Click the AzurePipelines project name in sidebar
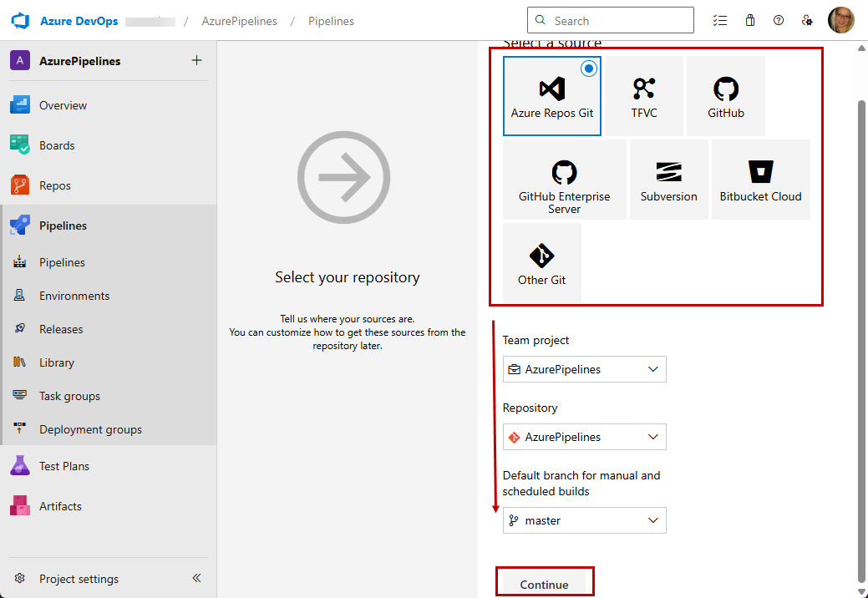868x598 pixels. coord(79,61)
